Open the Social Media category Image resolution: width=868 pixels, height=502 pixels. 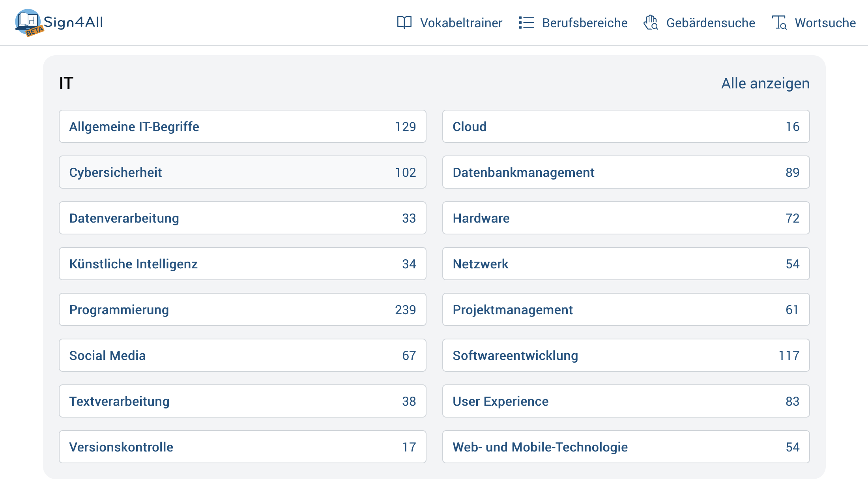243,355
